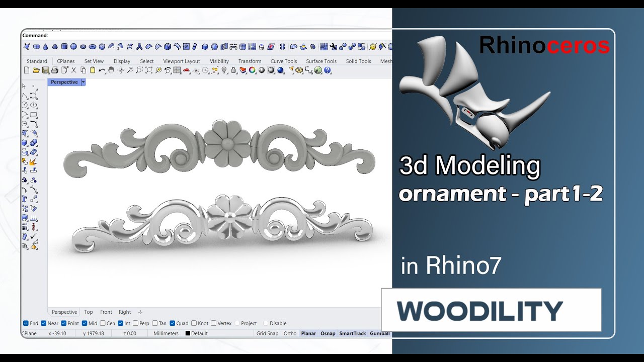Toggle Osnap in the status bar
644x362 pixels.
(x=328, y=333)
